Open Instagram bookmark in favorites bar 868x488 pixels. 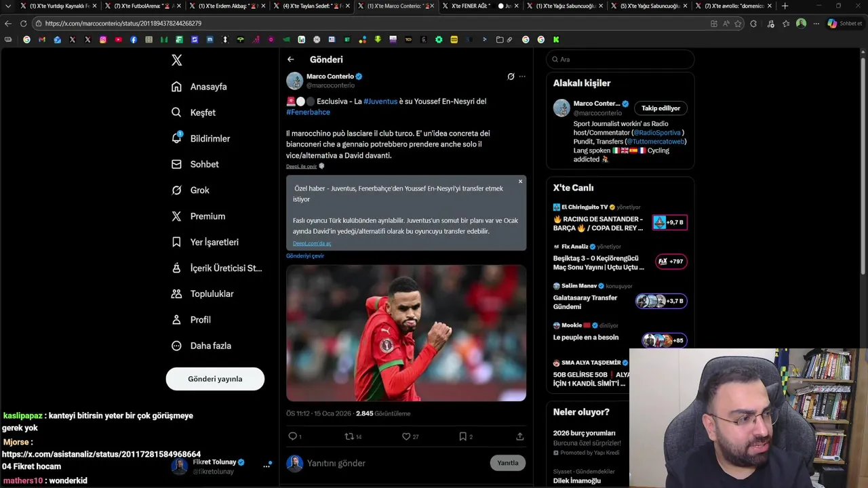coord(103,39)
